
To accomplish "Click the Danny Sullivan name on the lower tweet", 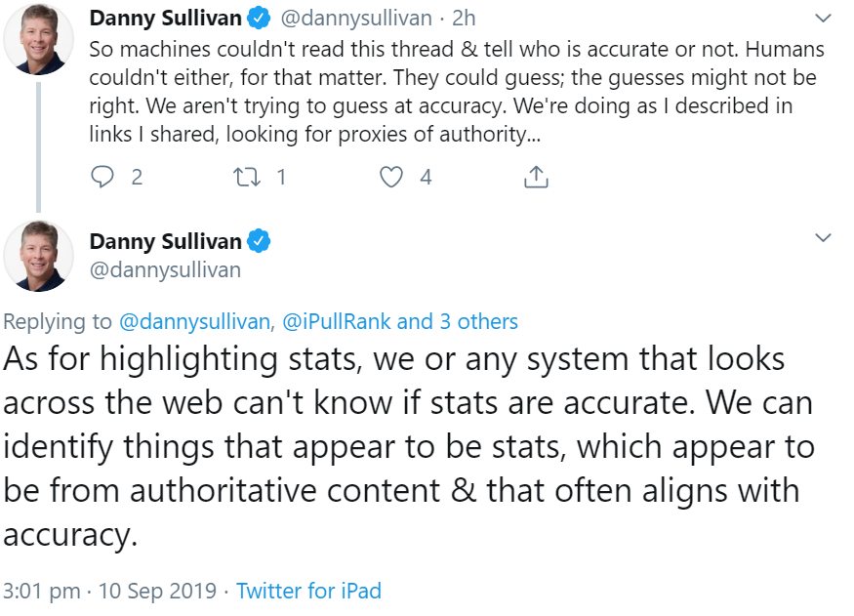I will click(165, 240).
